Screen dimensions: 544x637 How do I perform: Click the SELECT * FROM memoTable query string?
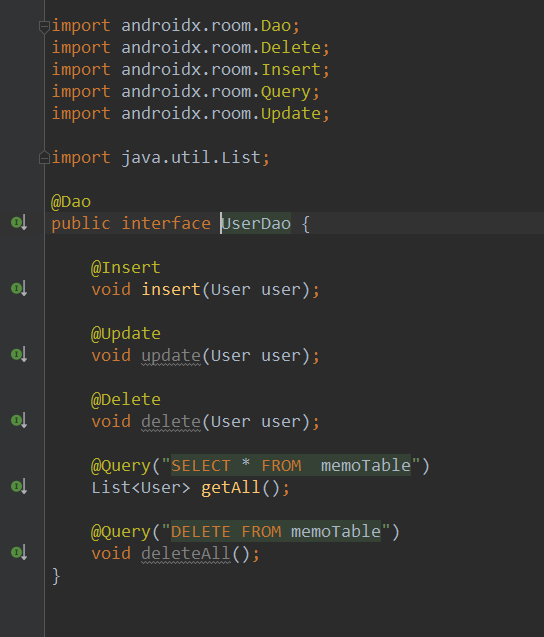click(x=291, y=466)
